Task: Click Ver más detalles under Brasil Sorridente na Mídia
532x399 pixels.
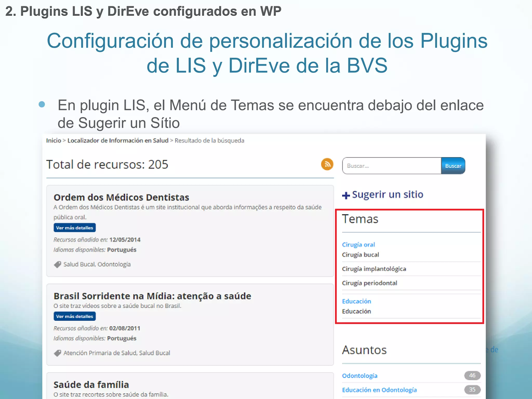Action: click(x=75, y=316)
